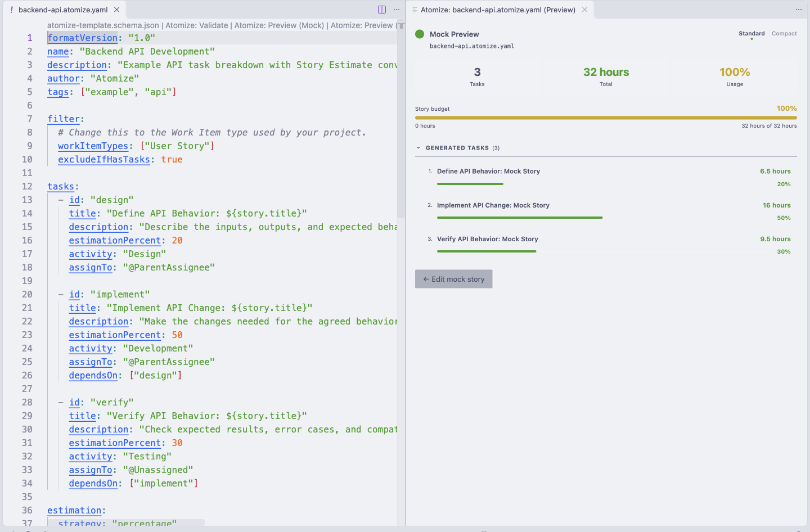Click the backend-api.atomize.yaml filename in preview

pyautogui.click(x=472, y=46)
